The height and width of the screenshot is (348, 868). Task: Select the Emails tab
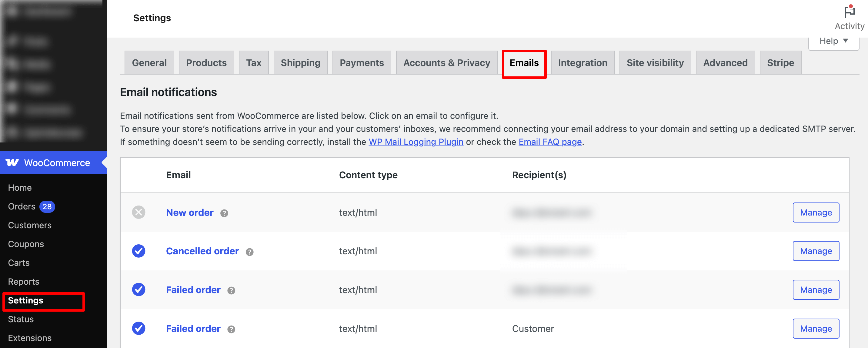pos(524,63)
